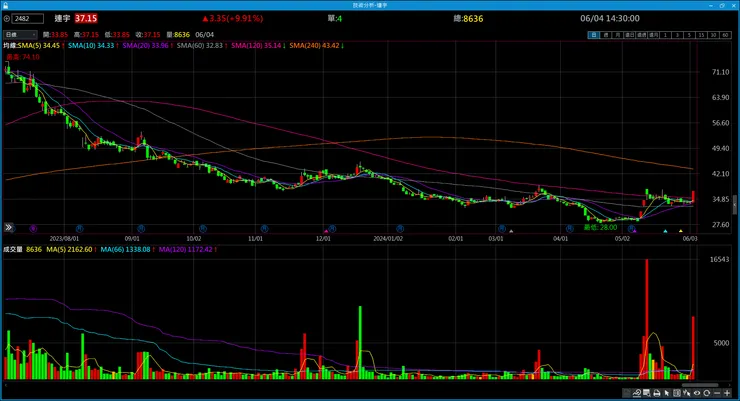This screenshot has width=740, height=401.
Task: Click the horizontal chart scrollbar thumb
Action: click(x=700, y=385)
